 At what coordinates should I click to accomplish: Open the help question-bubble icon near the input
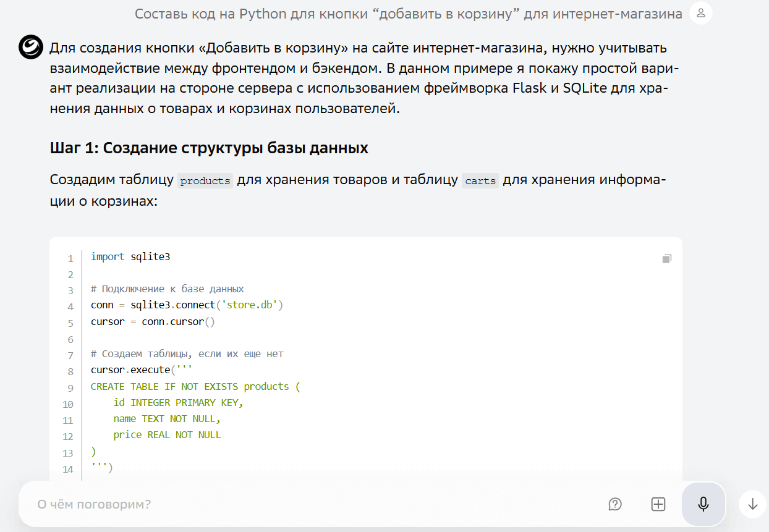coord(614,504)
